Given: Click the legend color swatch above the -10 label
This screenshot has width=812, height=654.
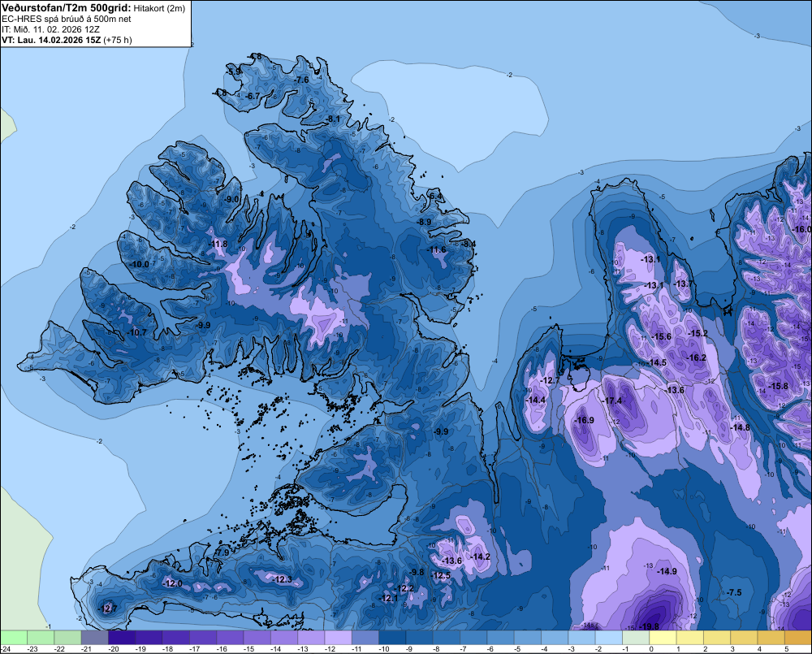Looking at the screenshot, I should [x=392, y=637].
